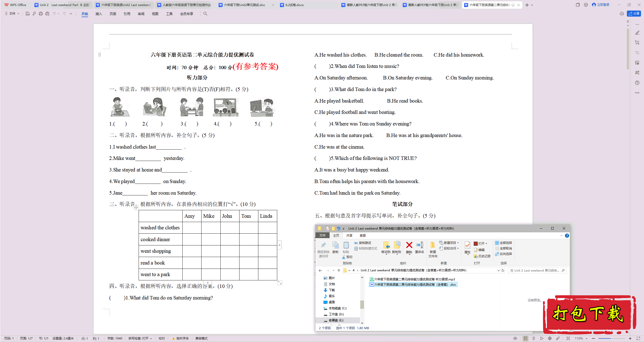Switch to 插入 ribbon tab

tap(99, 14)
